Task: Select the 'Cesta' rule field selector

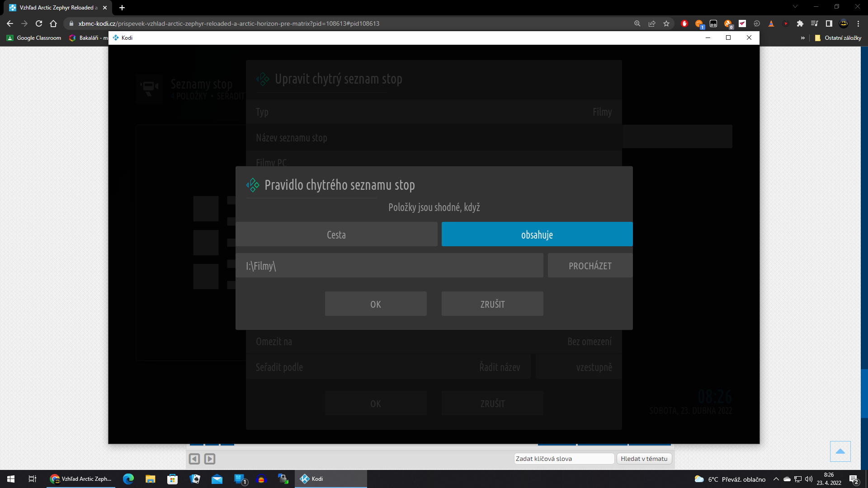Action: (x=336, y=235)
